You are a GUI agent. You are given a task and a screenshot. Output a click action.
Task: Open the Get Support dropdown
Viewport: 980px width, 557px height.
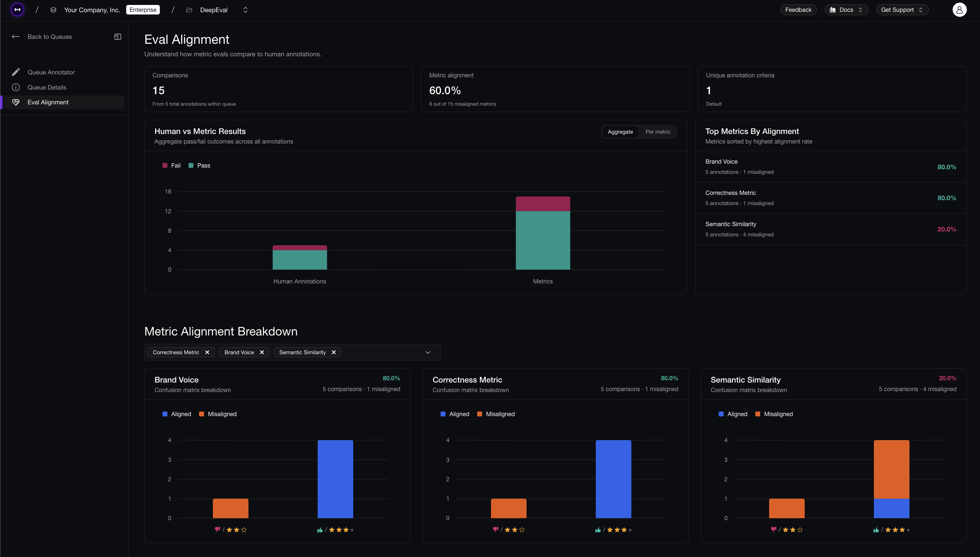(x=902, y=10)
